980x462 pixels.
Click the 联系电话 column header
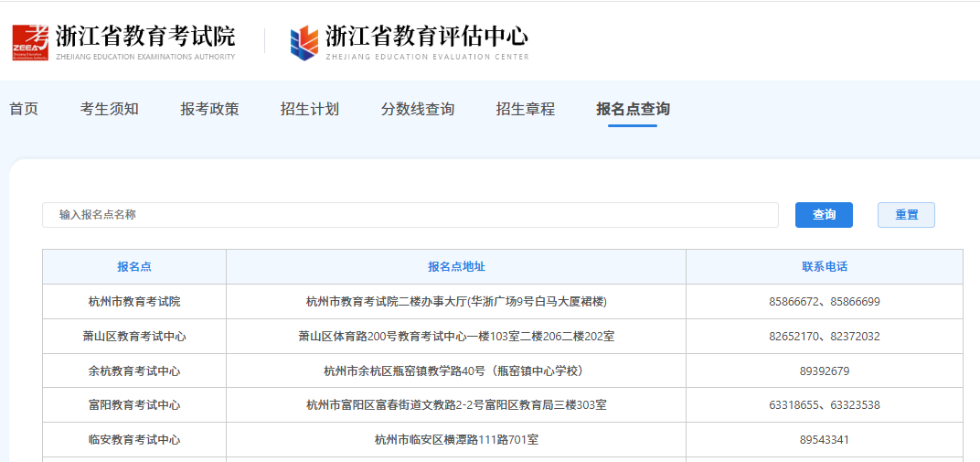[x=825, y=267]
